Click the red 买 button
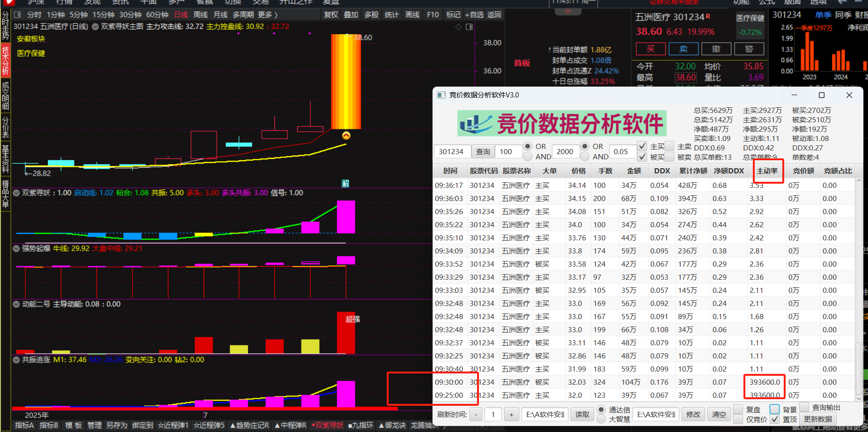Screen dimensions: 868x432 point(650,49)
